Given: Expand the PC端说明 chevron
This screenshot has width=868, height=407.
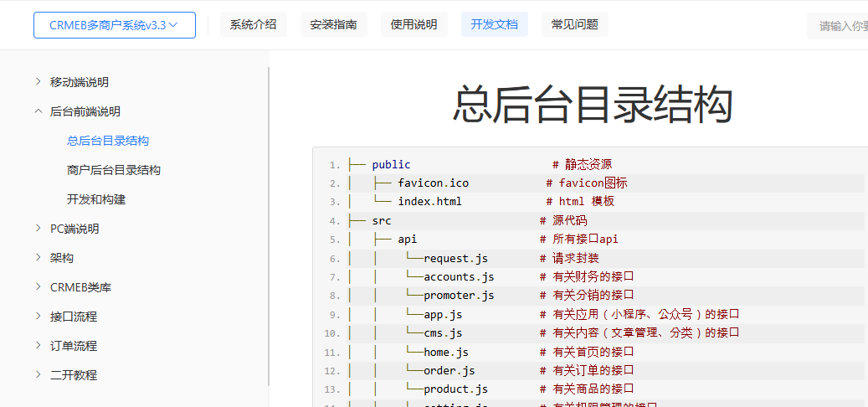Looking at the screenshot, I should (38, 228).
